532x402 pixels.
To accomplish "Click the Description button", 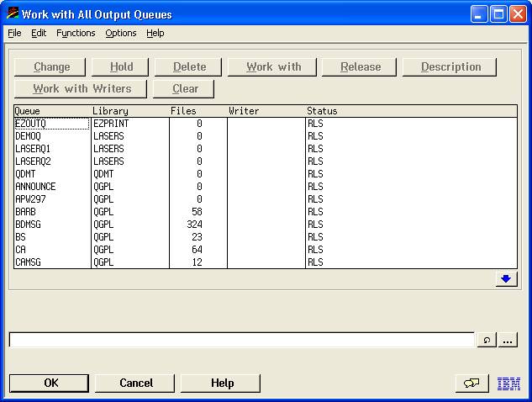I will pyautogui.click(x=450, y=67).
